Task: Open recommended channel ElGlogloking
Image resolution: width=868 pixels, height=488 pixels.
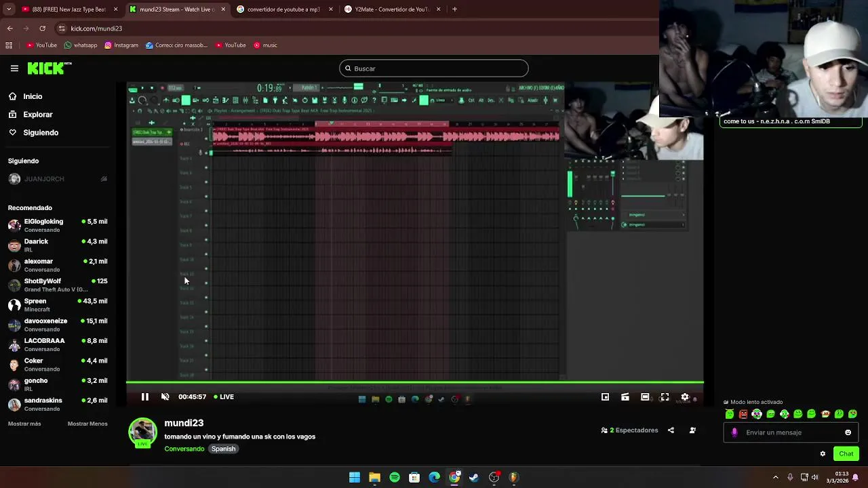Action: (x=58, y=226)
